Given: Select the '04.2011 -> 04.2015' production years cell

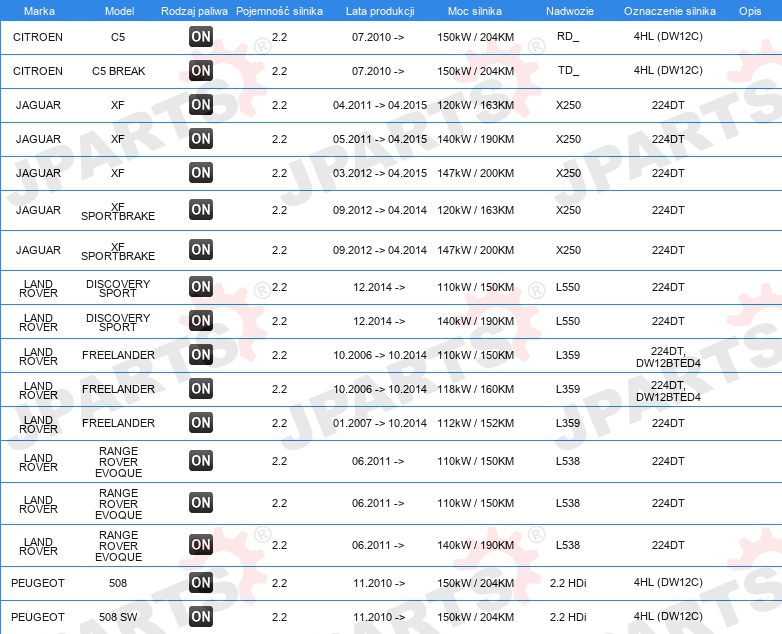Looking at the screenshot, I should [x=380, y=105].
